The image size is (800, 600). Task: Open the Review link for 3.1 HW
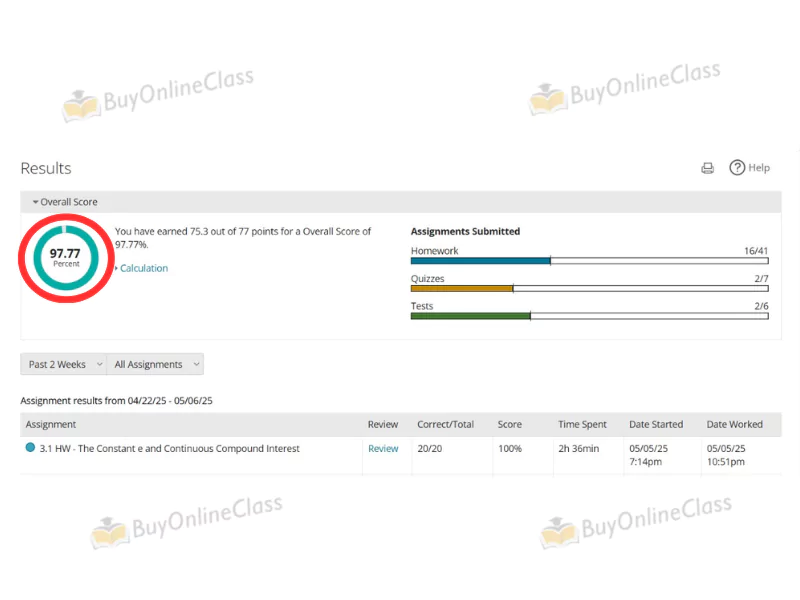point(383,448)
